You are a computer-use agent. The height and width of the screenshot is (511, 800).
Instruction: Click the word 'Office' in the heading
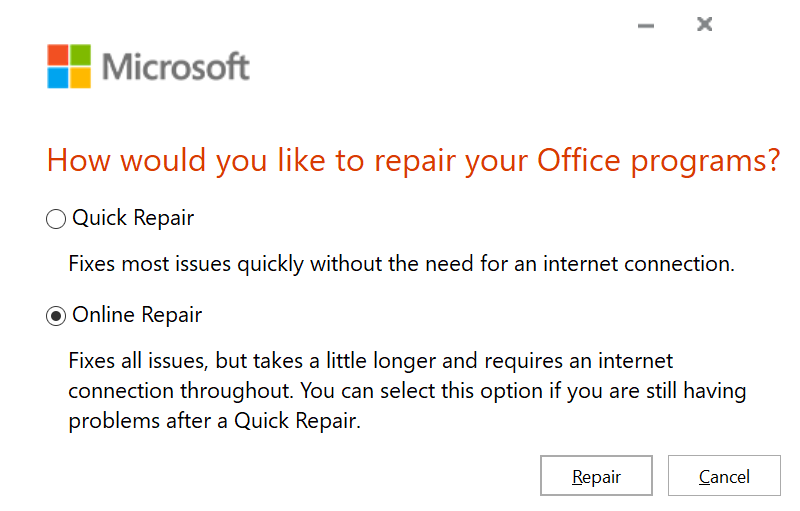click(579, 160)
